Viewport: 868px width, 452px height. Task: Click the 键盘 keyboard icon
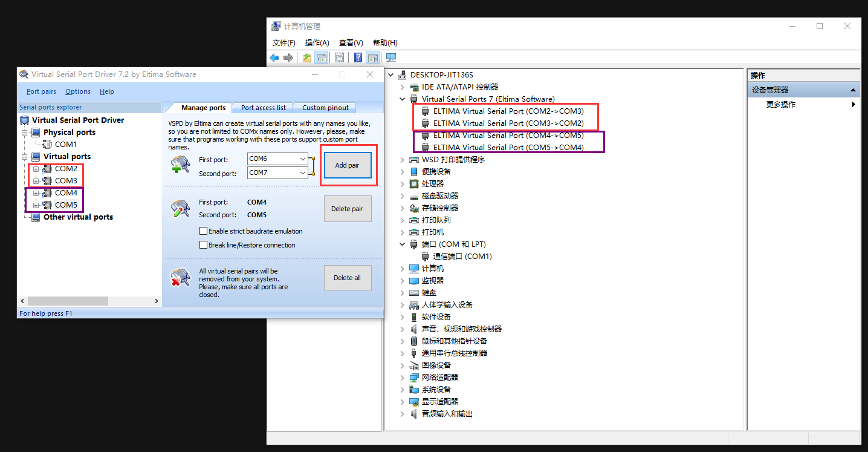(414, 293)
